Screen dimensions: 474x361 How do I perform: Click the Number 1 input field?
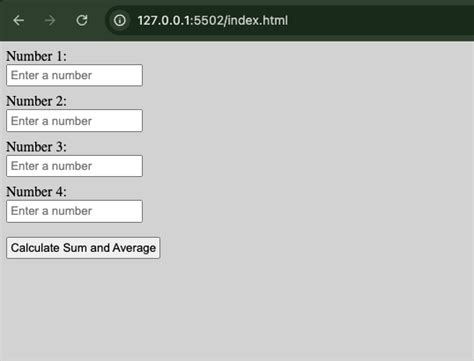click(74, 75)
